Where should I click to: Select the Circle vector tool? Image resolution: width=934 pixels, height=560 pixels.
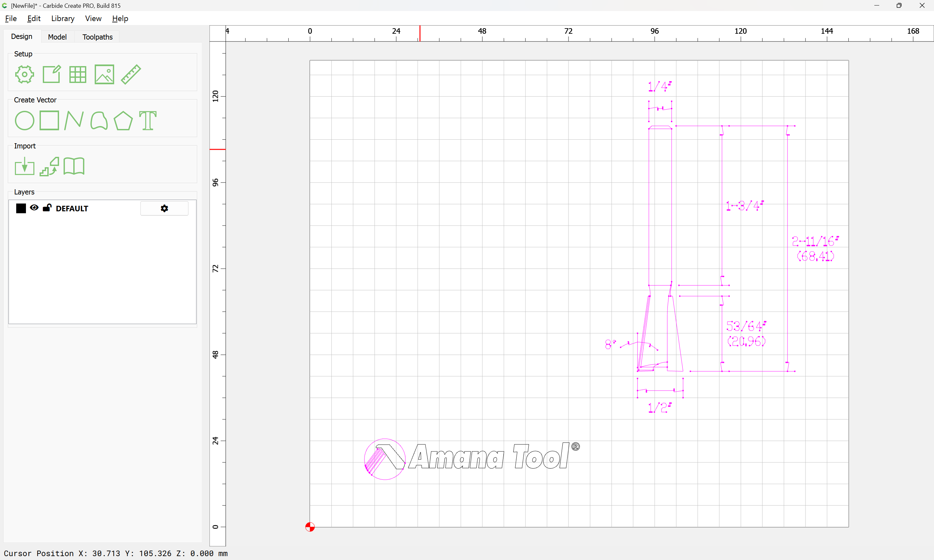(x=25, y=121)
